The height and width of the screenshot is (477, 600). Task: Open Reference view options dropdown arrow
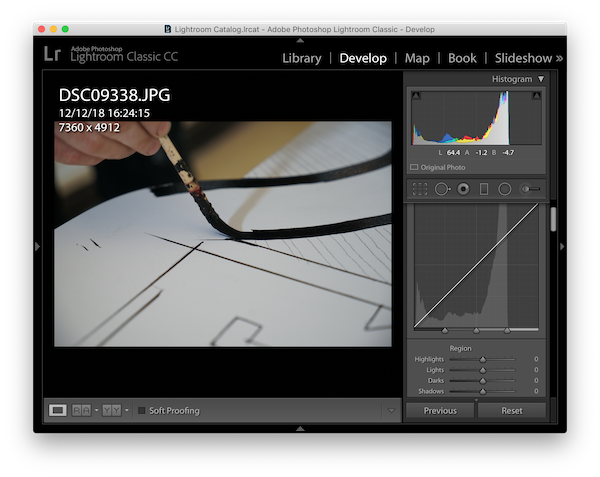(x=96, y=410)
